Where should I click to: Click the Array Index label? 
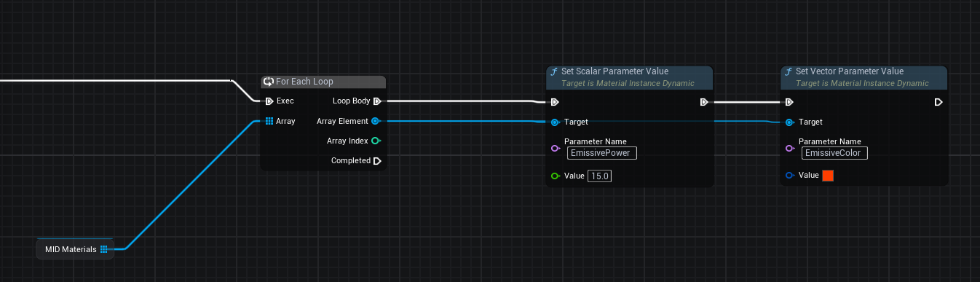(347, 141)
